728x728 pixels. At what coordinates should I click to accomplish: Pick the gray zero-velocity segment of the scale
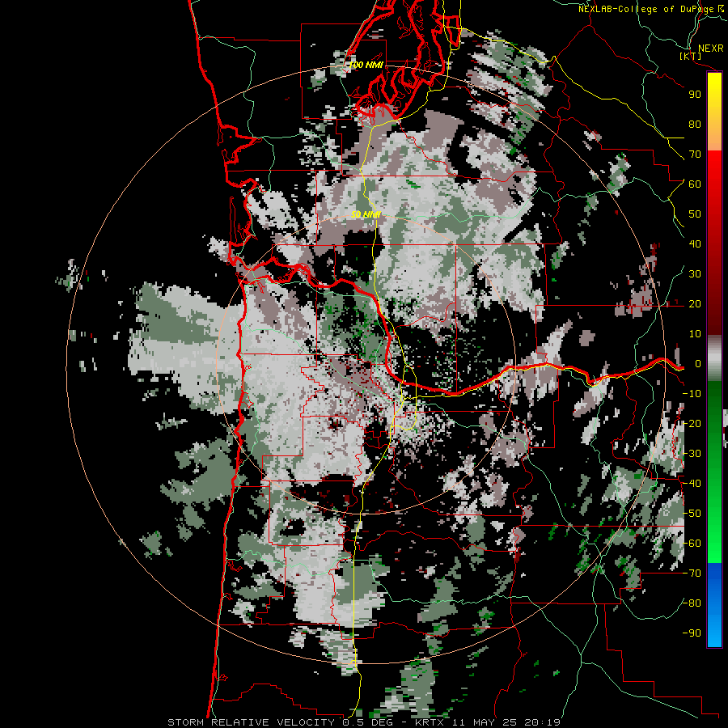714,358
